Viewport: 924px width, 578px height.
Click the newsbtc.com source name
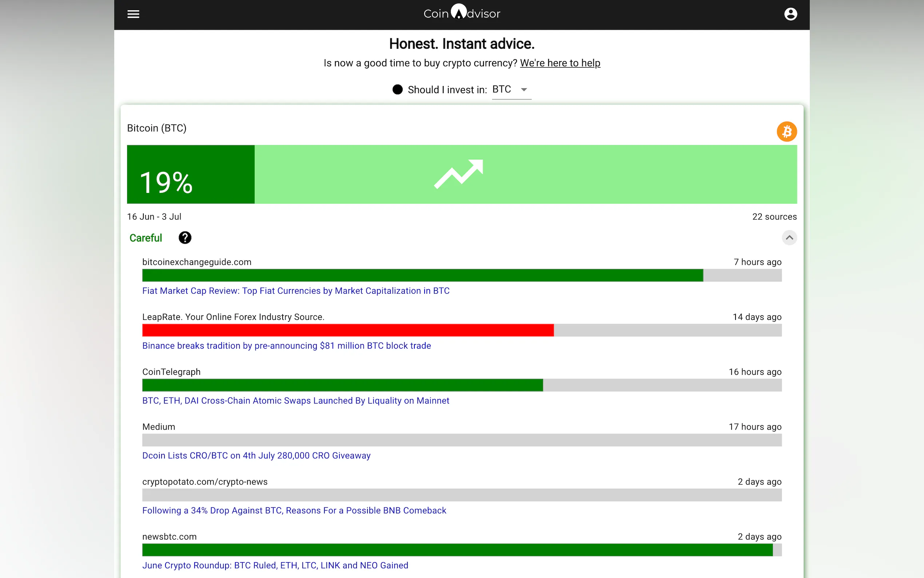pyautogui.click(x=169, y=537)
